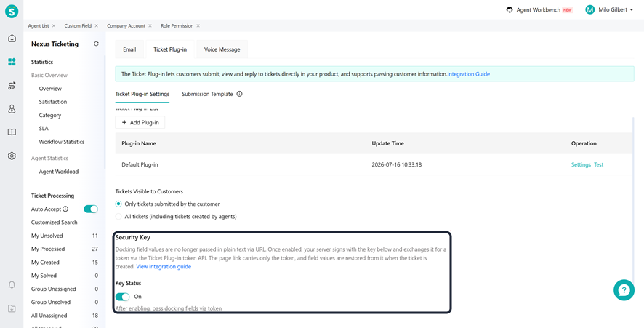
Task: Select Only tickets submitted by the customer
Action: pos(118,204)
